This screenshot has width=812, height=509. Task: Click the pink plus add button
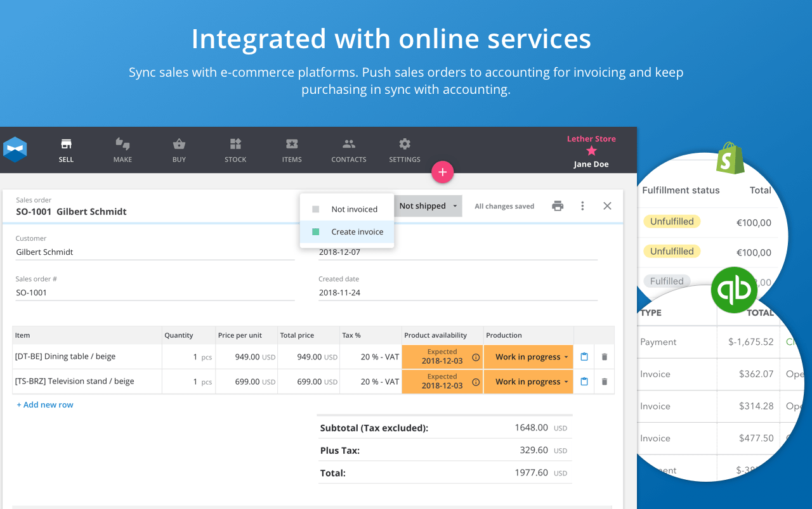point(443,172)
